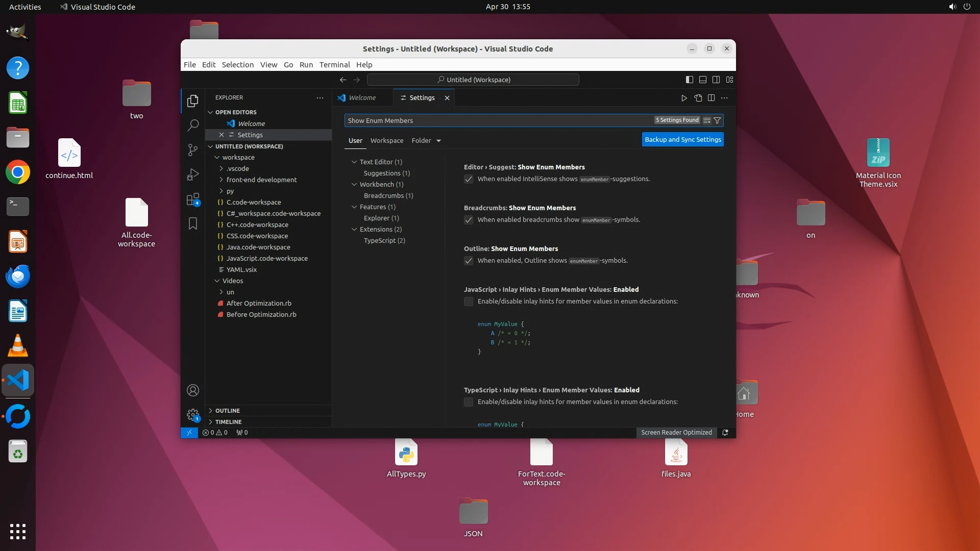Click the Accounts icon in activity bar
The image size is (980, 551).
[193, 390]
